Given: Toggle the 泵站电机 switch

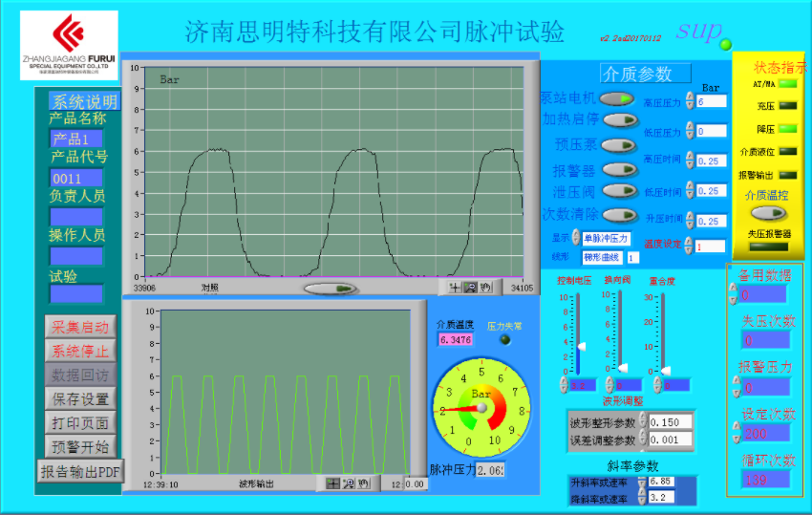Looking at the screenshot, I should [617, 97].
